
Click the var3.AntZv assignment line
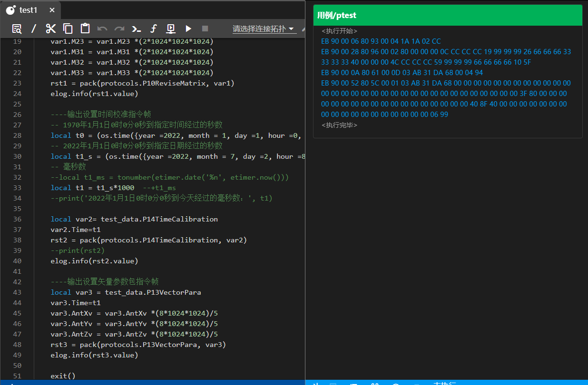coord(134,334)
